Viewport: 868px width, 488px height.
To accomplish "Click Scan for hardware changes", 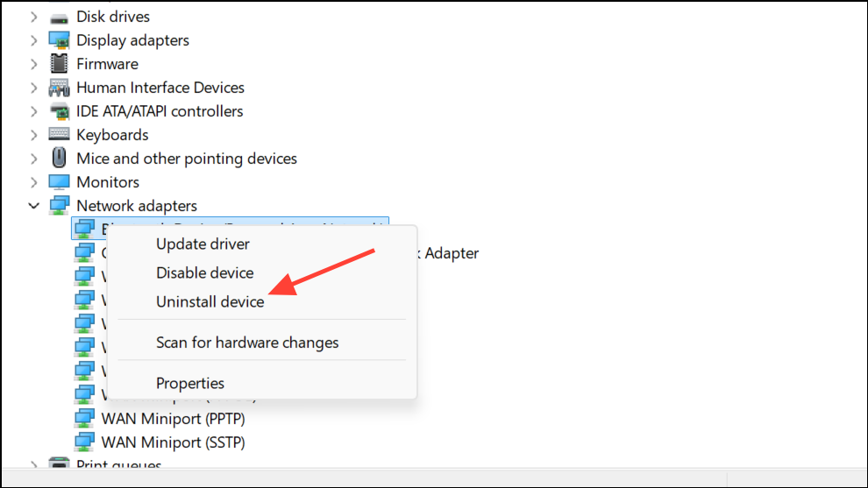I will point(247,343).
